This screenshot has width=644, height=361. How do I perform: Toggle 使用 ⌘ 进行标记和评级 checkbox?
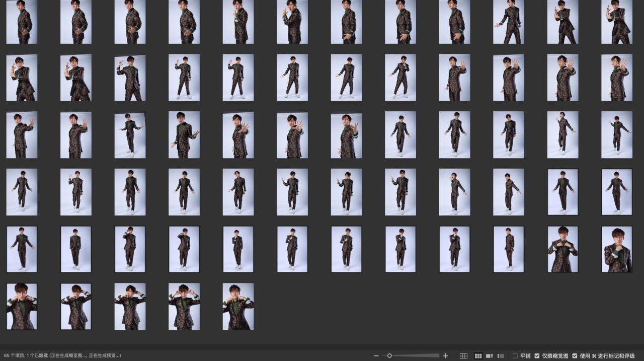[575, 356]
